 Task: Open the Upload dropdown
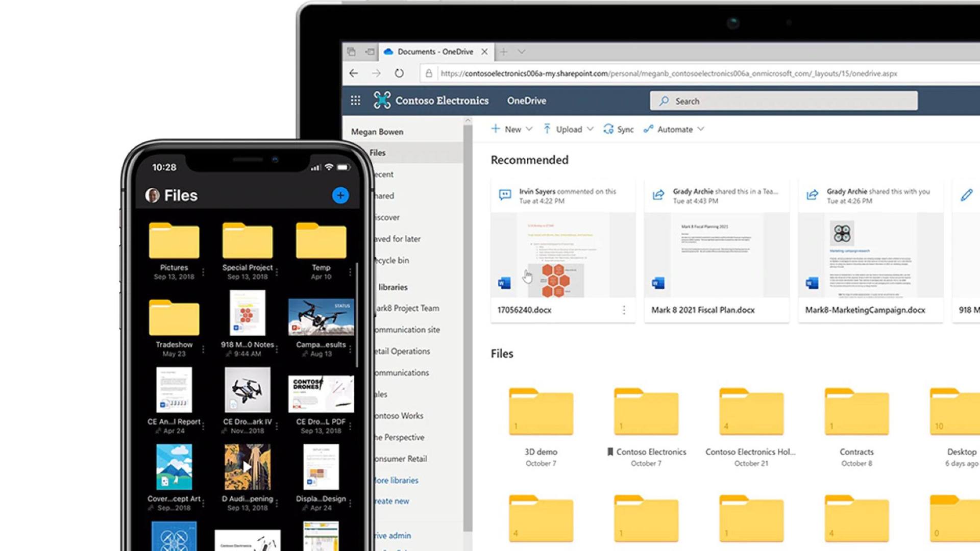(568, 129)
